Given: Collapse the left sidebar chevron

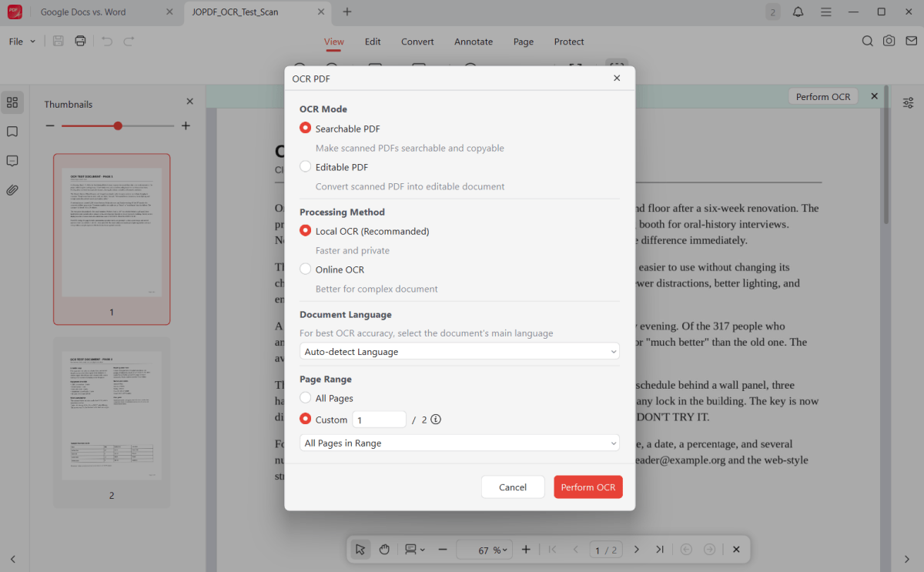Looking at the screenshot, I should [12, 559].
